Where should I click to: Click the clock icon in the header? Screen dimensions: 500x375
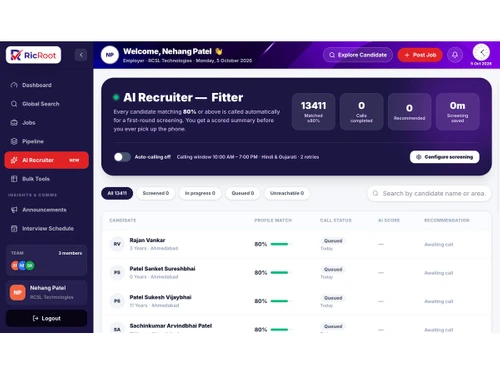481,52
